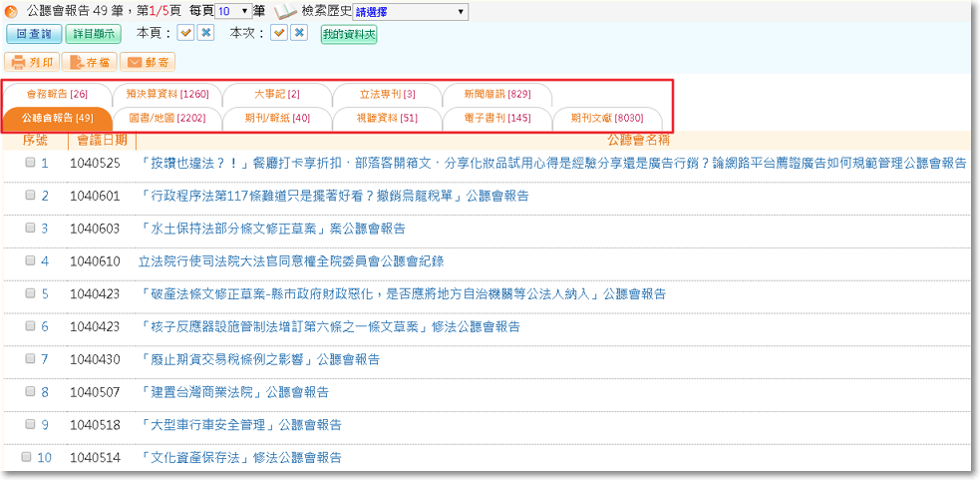Tick the checkbox for row 1
980x480 pixels.
click(x=30, y=163)
